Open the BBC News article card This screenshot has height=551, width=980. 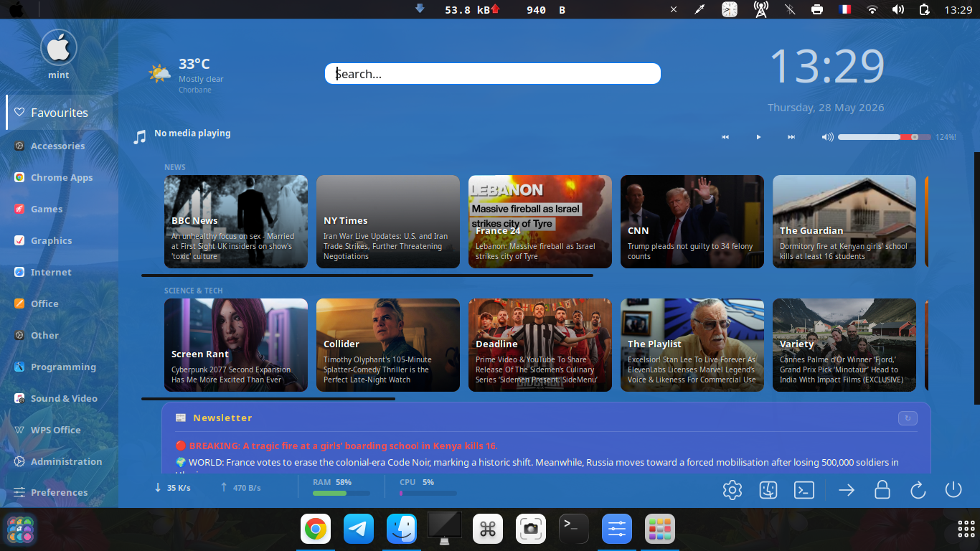click(x=236, y=222)
